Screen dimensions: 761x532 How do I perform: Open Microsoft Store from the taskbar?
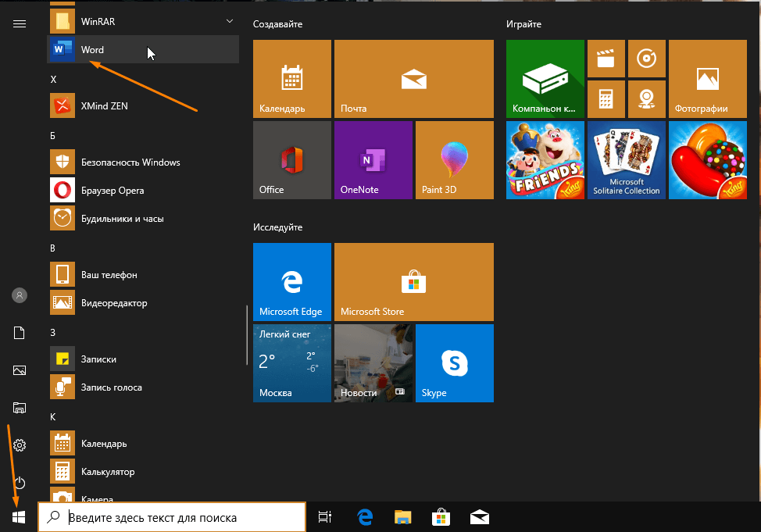pos(441,517)
